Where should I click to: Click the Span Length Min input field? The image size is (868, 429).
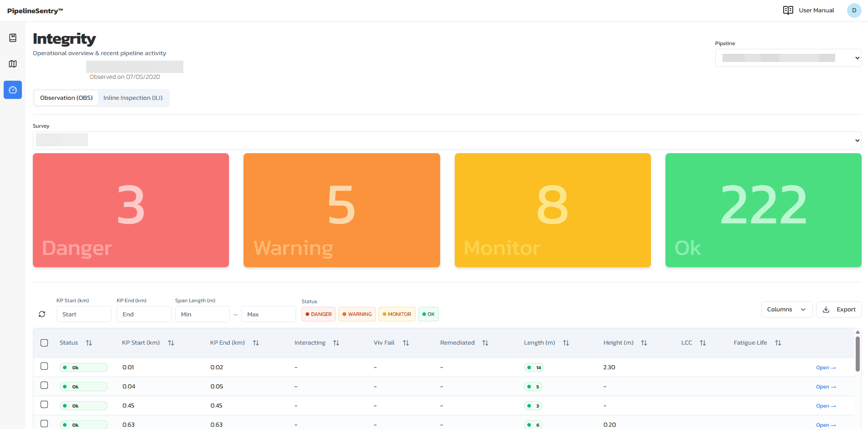[x=202, y=314]
